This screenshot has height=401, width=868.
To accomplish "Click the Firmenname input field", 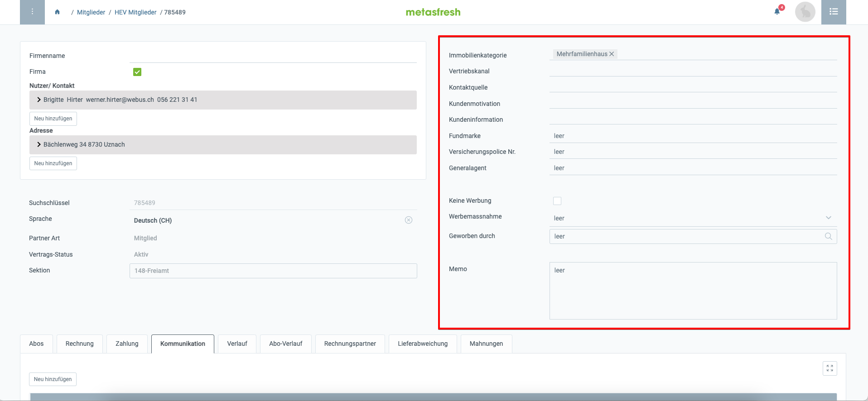I will click(273, 56).
